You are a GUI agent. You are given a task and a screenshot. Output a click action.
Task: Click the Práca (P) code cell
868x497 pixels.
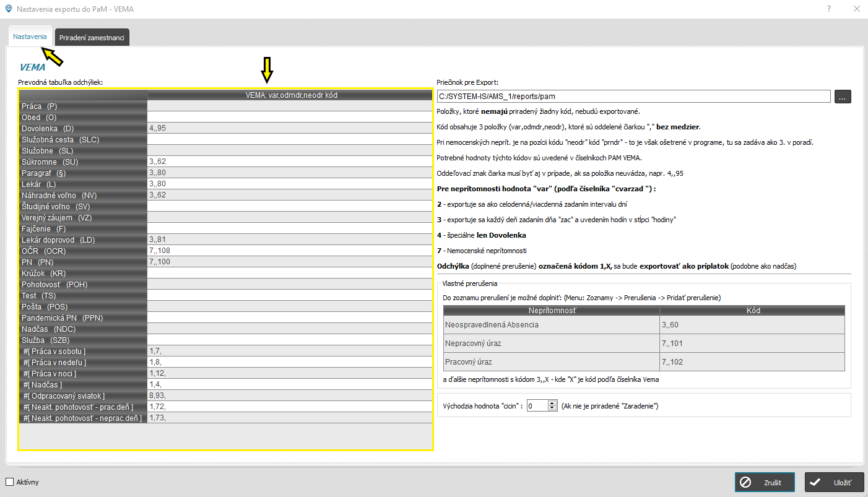[290, 106]
